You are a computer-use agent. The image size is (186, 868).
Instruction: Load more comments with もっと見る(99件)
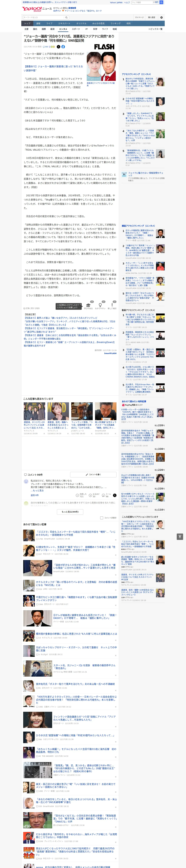[x=70, y=512]
